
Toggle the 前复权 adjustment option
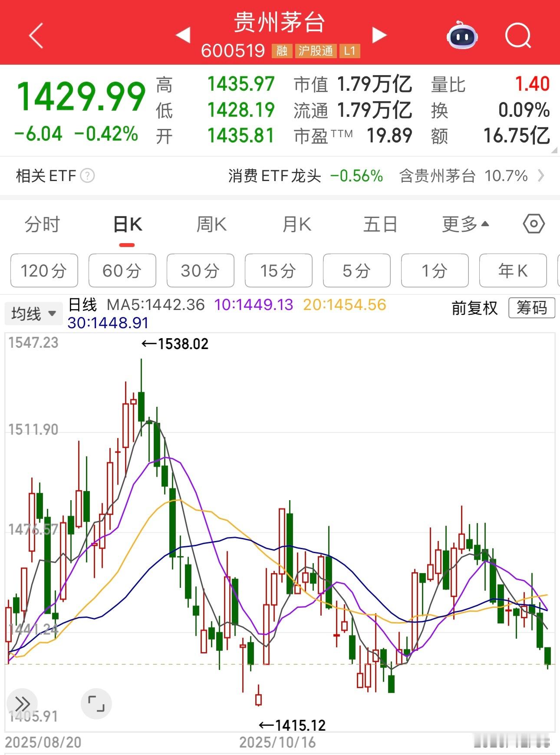(x=474, y=308)
